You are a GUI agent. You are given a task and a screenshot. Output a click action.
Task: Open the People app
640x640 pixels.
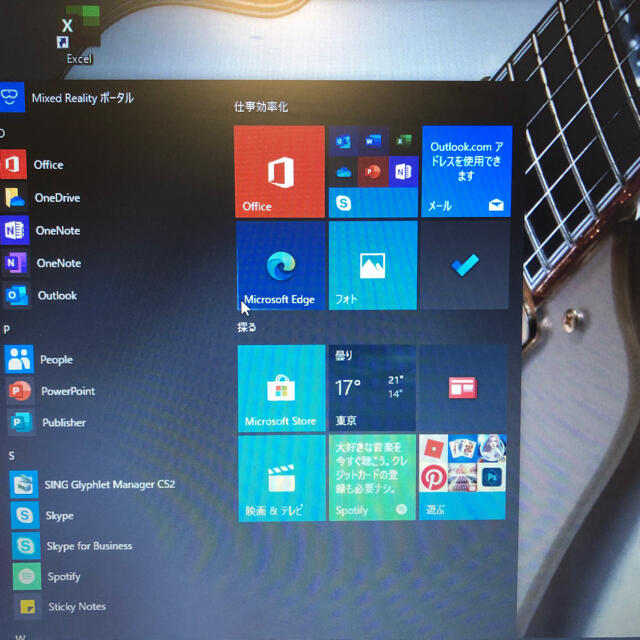click(39, 359)
